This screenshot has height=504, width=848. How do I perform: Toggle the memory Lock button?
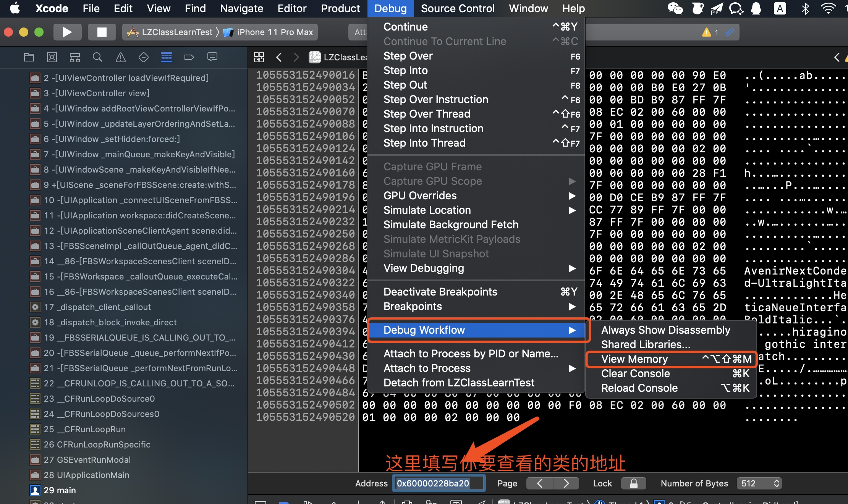pos(634,483)
